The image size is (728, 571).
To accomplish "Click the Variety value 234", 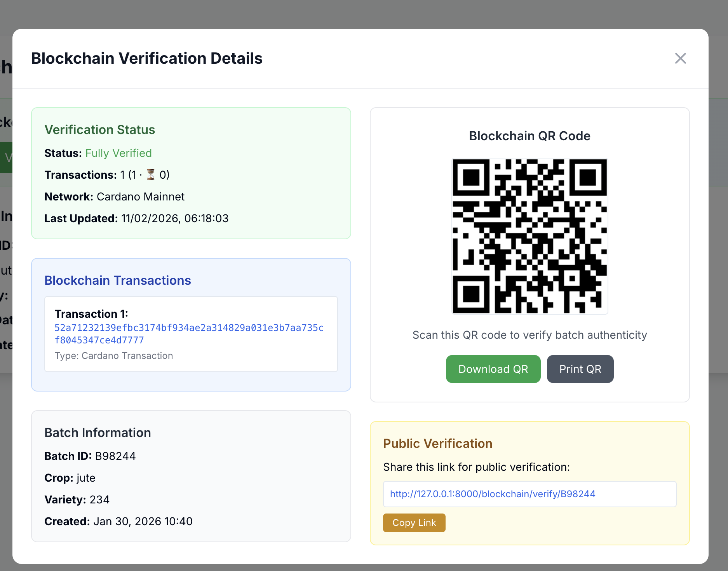I will pyautogui.click(x=99, y=500).
